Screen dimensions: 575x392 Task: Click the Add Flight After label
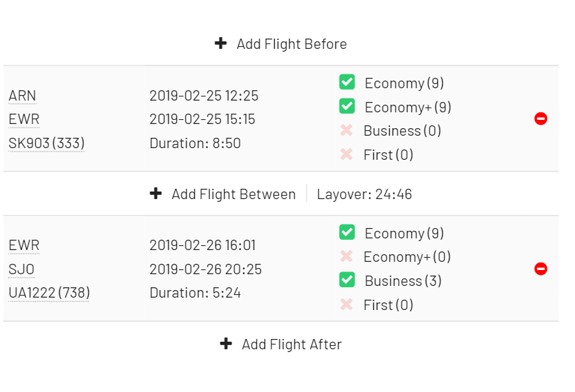[x=291, y=344]
